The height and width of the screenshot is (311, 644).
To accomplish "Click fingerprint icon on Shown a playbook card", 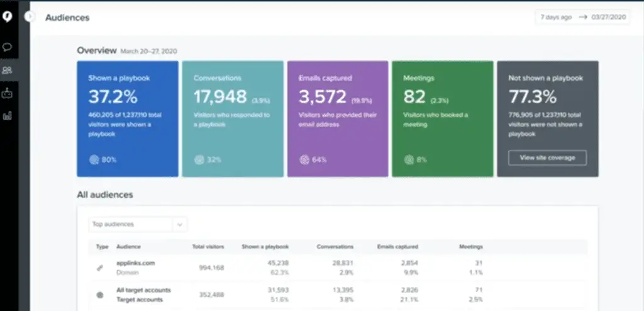I will click(x=92, y=160).
